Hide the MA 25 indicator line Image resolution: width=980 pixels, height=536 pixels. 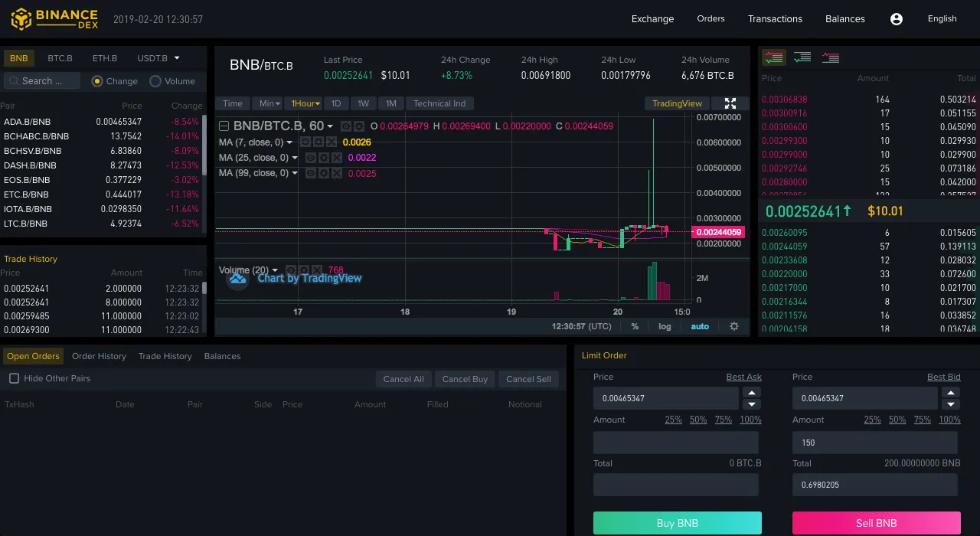311,158
